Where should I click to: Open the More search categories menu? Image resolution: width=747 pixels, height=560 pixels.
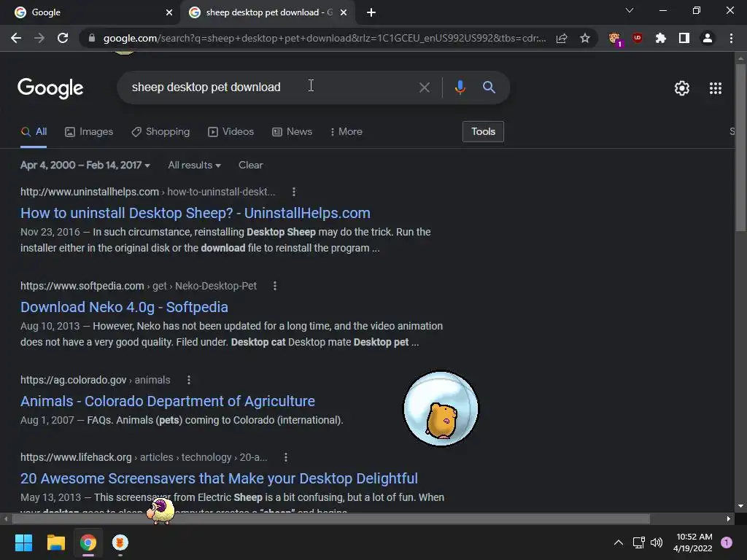click(347, 131)
